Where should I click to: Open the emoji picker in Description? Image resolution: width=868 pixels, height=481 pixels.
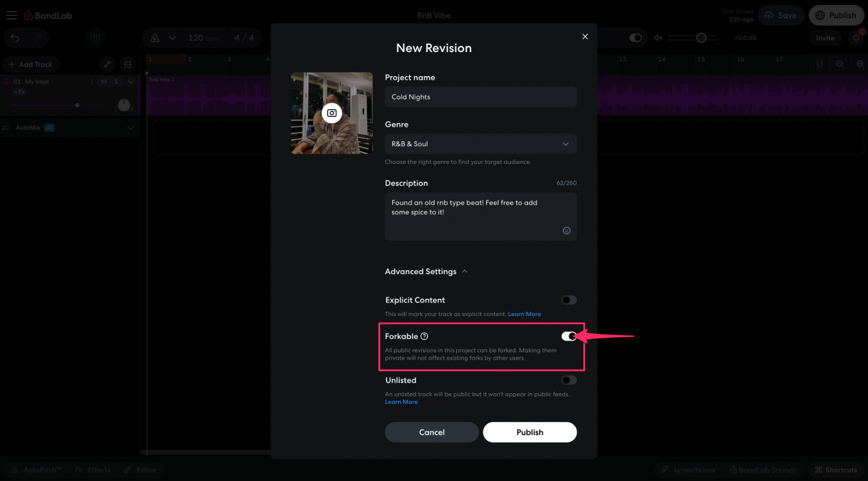pos(567,230)
